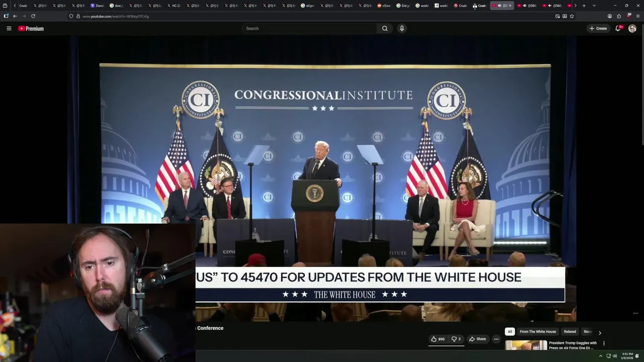This screenshot has height=362, width=644.
Task: Show more filter chips with the chevron
Action: (600, 332)
